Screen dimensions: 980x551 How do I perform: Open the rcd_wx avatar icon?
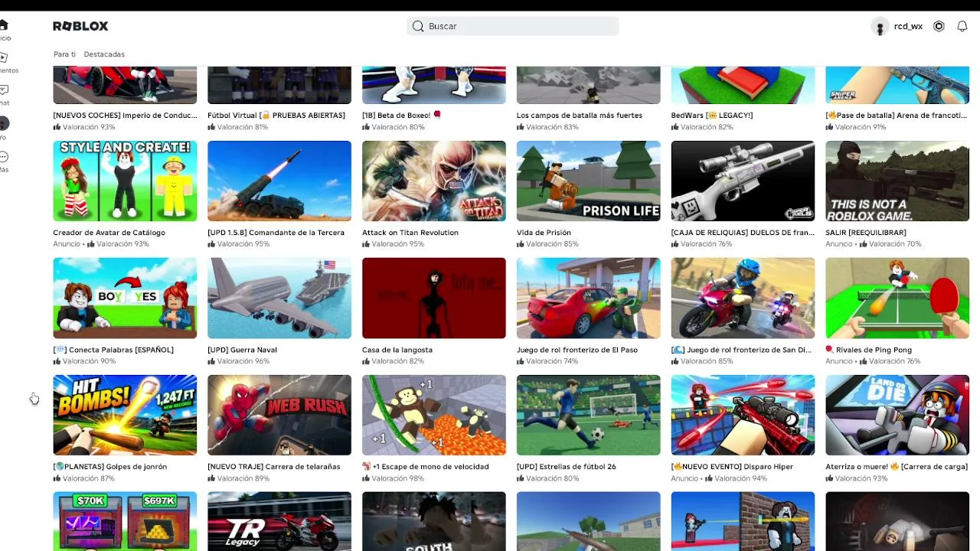point(880,27)
